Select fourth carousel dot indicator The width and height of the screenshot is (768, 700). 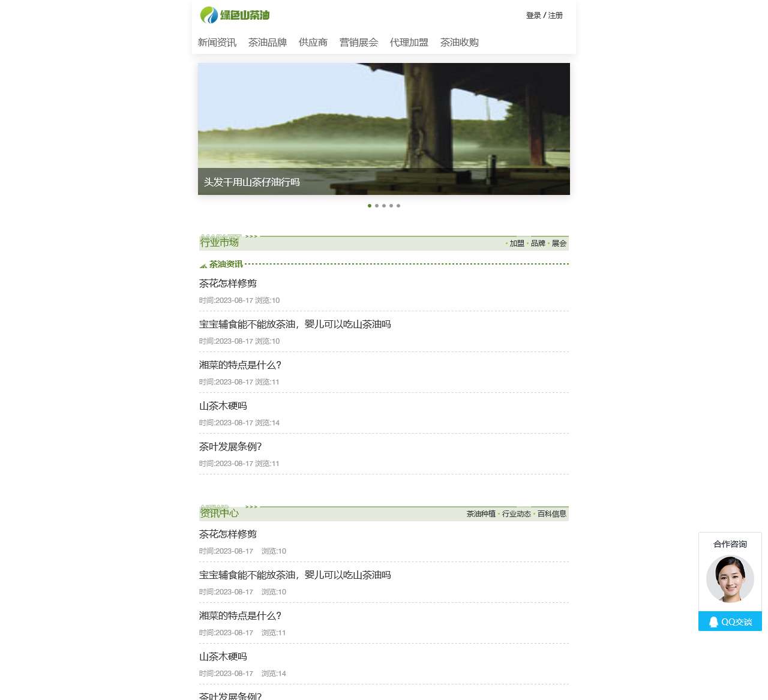point(391,206)
